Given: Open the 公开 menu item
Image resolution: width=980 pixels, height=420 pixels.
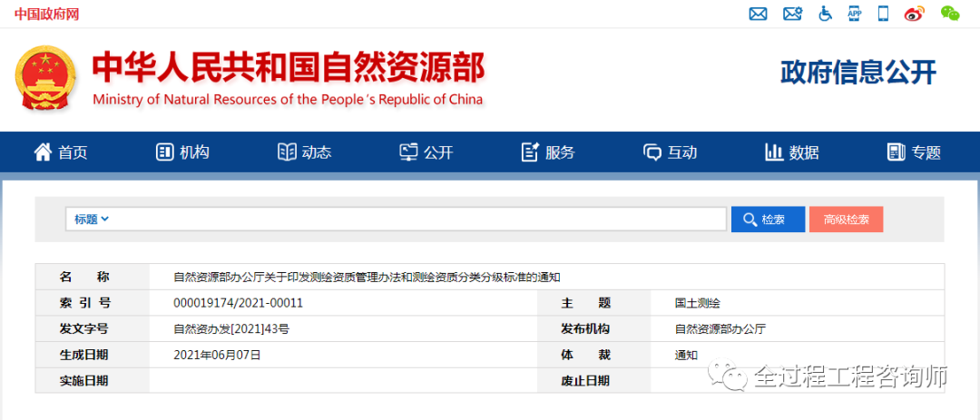Looking at the screenshot, I should [x=438, y=152].
